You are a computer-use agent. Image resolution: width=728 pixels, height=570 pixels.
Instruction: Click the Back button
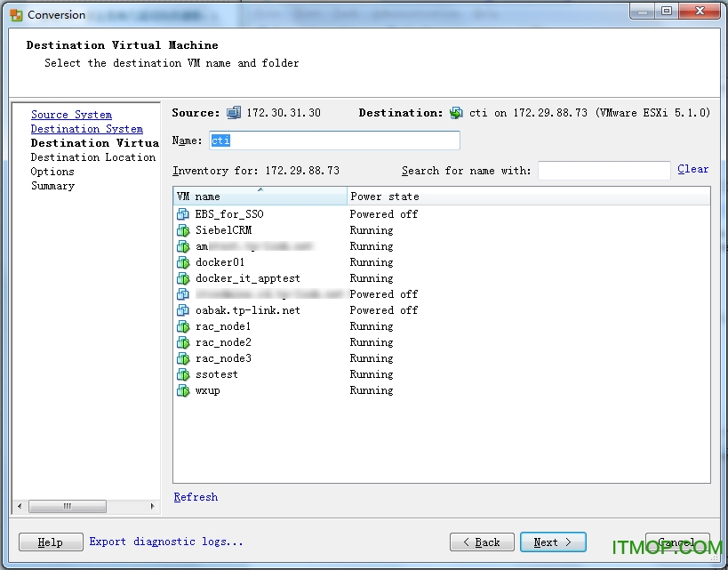pyautogui.click(x=482, y=542)
